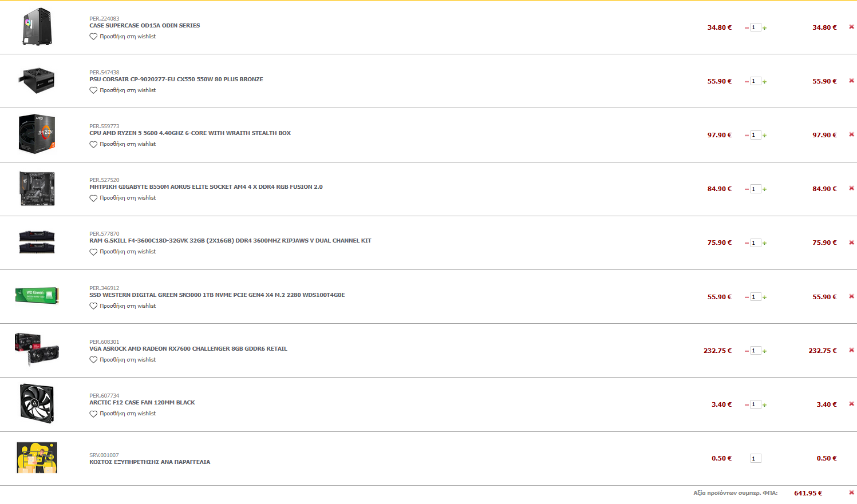Decrease quantity of Gigabyte B550M motherboard
857x504 pixels.
747,189
